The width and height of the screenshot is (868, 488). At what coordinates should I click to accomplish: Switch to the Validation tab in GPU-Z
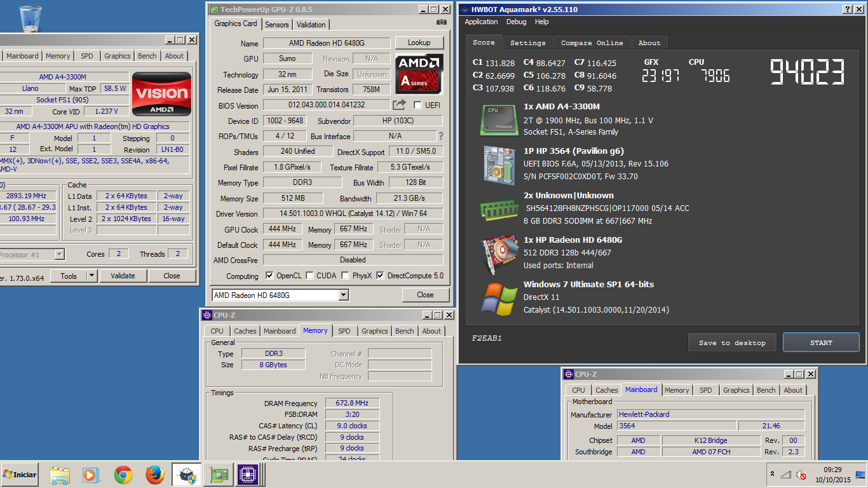(311, 25)
